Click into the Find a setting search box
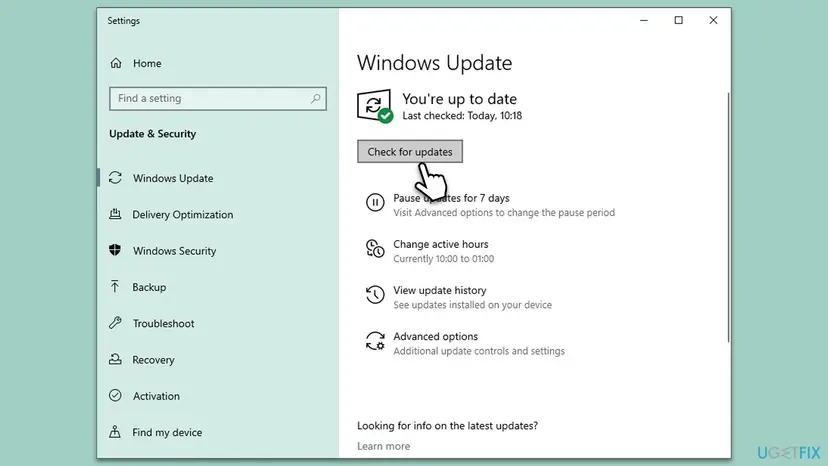 [x=218, y=98]
